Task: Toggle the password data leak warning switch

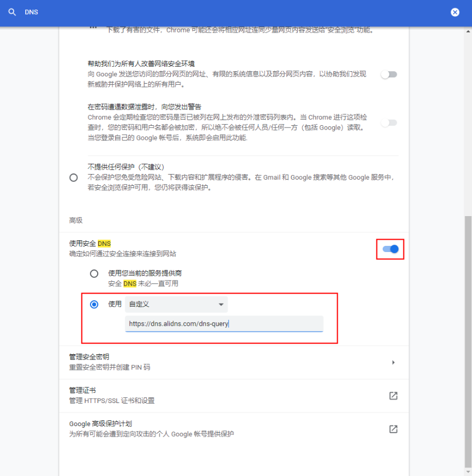Action: pyautogui.click(x=389, y=122)
